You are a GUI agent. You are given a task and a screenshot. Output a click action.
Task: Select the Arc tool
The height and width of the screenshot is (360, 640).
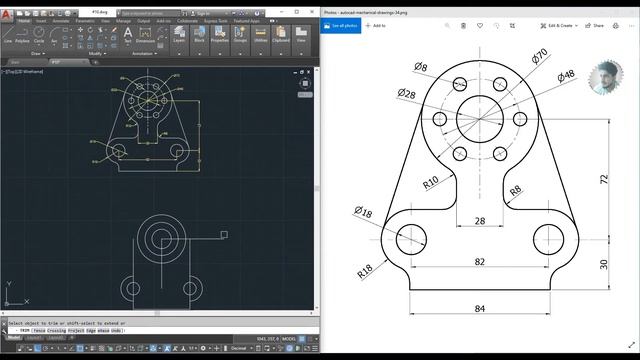[x=54, y=35]
